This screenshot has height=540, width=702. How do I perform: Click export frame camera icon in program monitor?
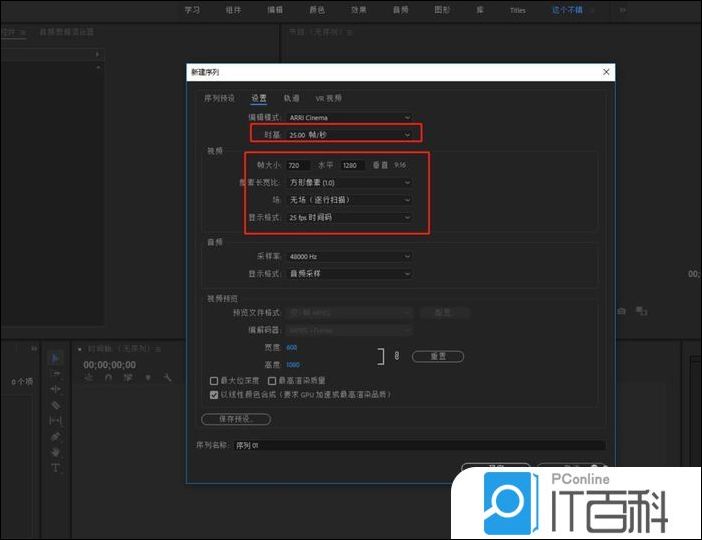point(622,311)
